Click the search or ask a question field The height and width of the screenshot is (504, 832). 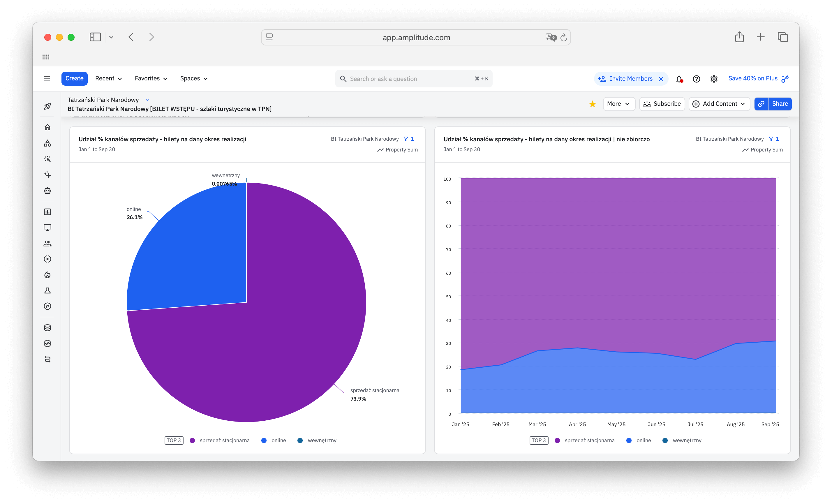408,79
